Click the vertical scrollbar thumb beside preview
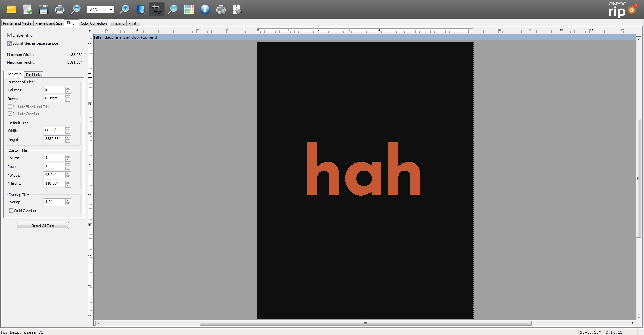Viewport: 644px width, 335px height. (x=639, y=178)
